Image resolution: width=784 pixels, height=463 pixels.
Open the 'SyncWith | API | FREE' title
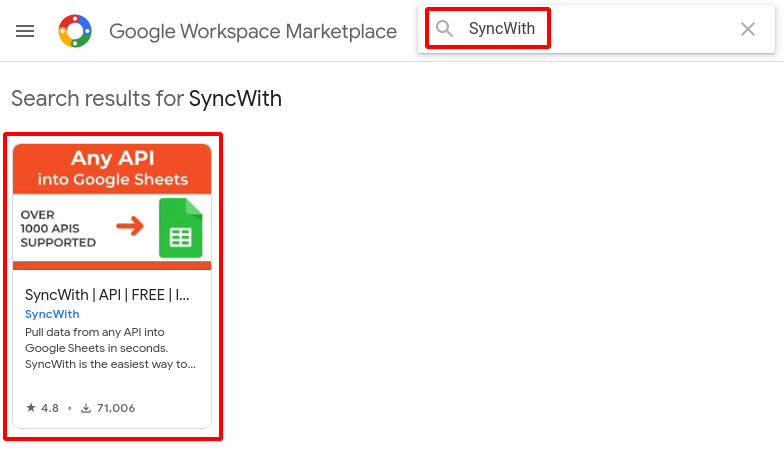point(107,295)
